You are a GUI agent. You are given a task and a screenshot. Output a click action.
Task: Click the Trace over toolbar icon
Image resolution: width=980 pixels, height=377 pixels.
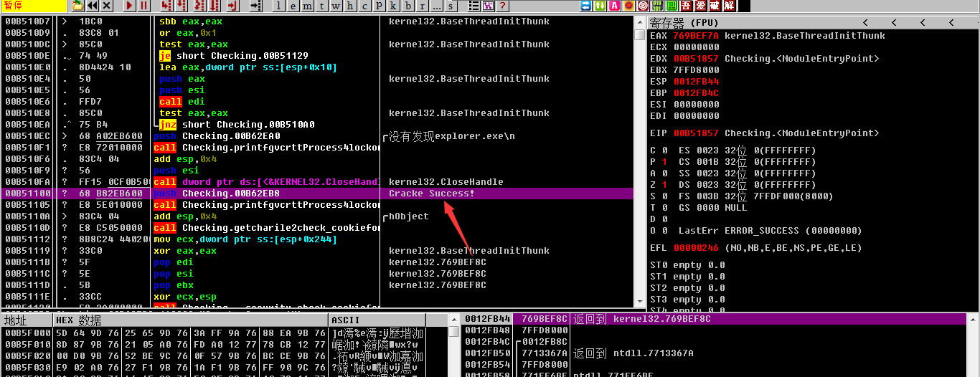215,6
